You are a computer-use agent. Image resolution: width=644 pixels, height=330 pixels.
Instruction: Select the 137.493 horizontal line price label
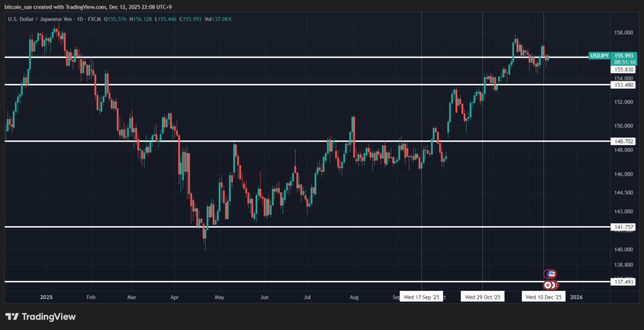623,282
